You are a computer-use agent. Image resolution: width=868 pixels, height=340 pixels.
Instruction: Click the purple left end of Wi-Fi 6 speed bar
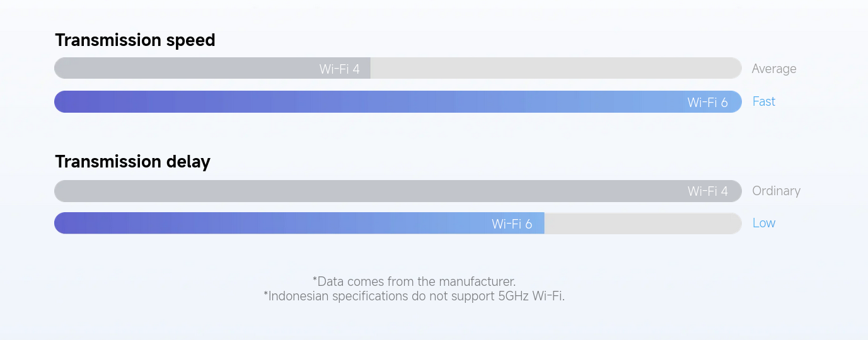pyautogui.click(x=69, y=101)
